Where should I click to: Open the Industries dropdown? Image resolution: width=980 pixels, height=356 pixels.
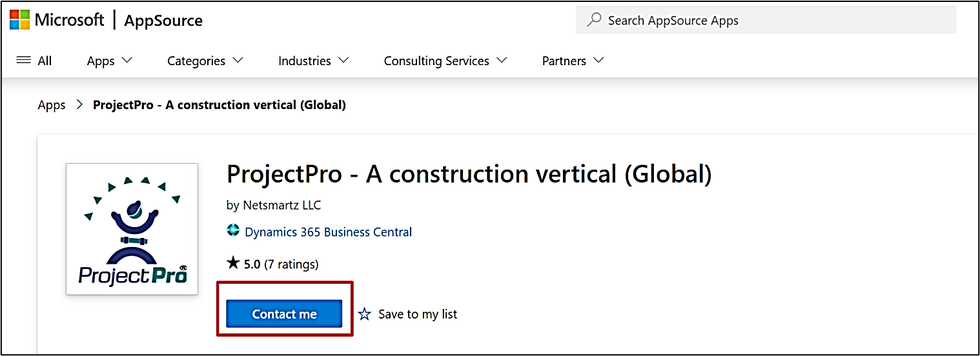point(313,61)
